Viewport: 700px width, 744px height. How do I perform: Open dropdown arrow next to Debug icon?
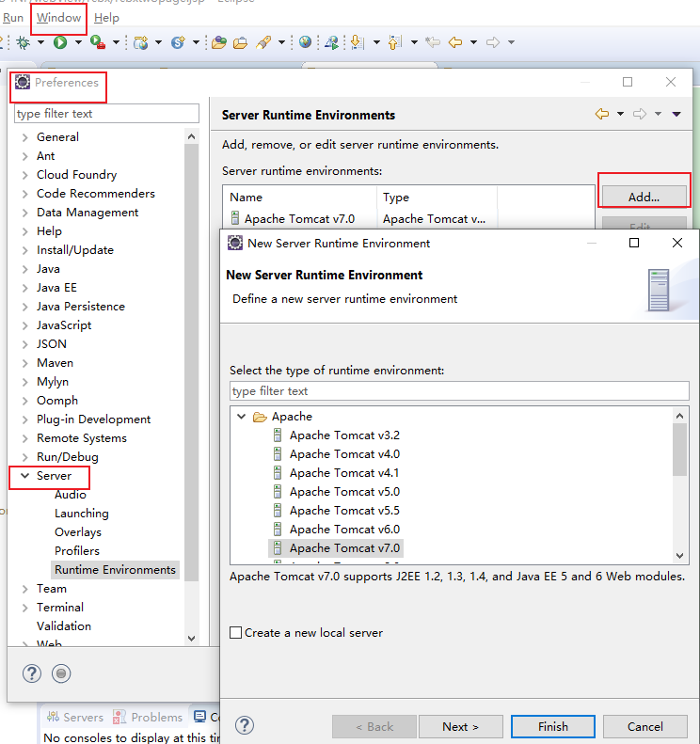[x=40, y=42]
